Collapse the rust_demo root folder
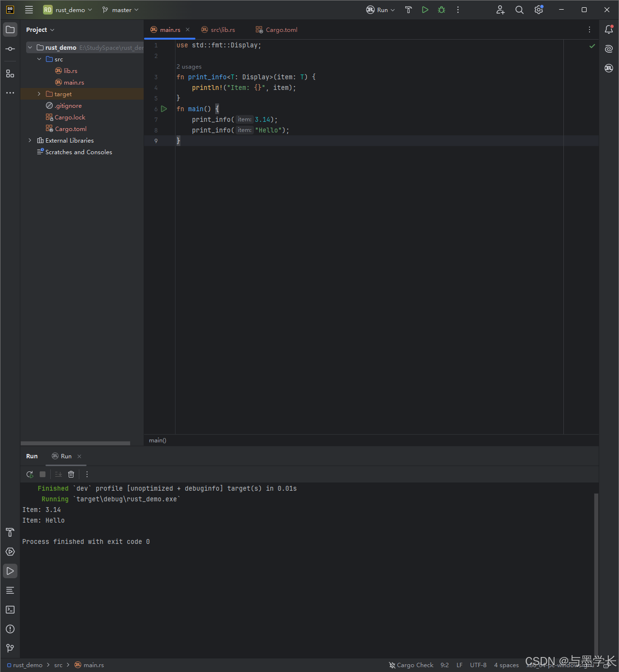Viewport: 619px width, 672px height. click(x=30, y=47)
